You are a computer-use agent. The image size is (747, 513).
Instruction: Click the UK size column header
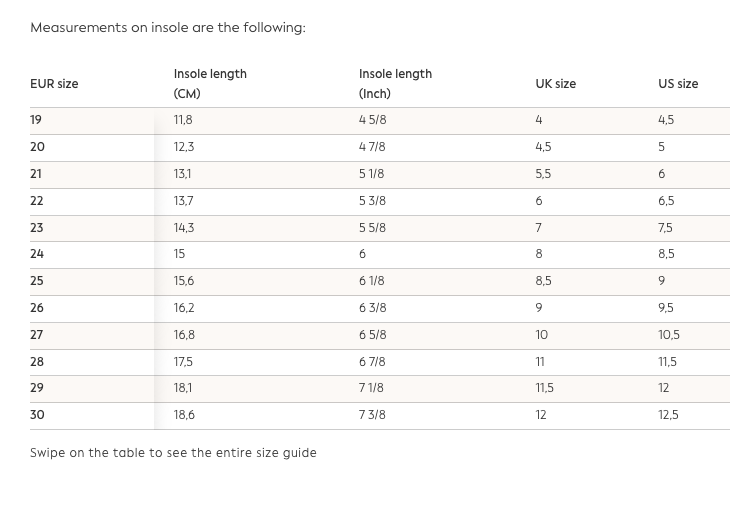tap(555, 84)
